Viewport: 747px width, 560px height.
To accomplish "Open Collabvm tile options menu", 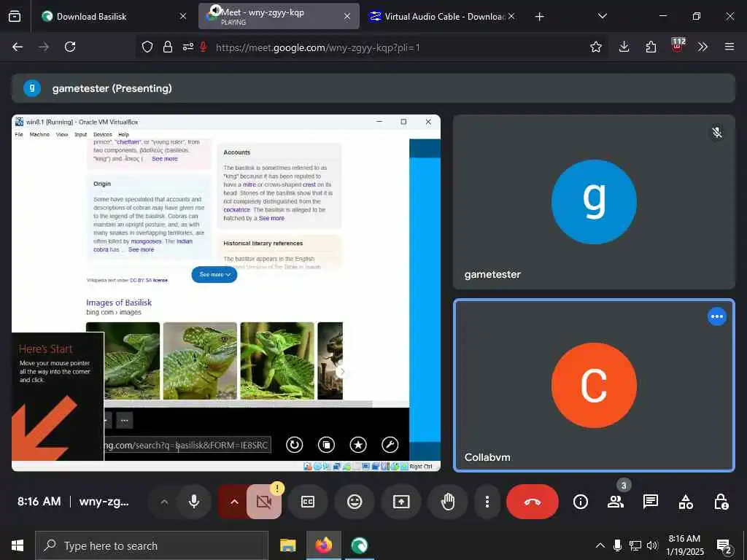I will click(x=716, y=316).
